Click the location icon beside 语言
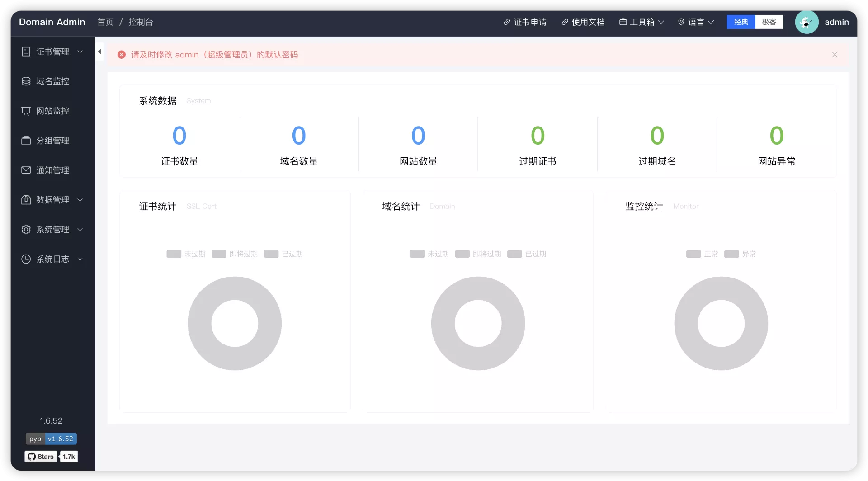 click(681, 22)
